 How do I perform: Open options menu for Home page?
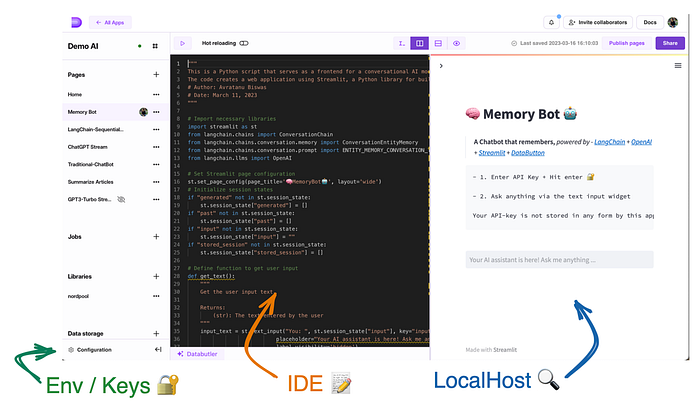[x=156, y=94]
